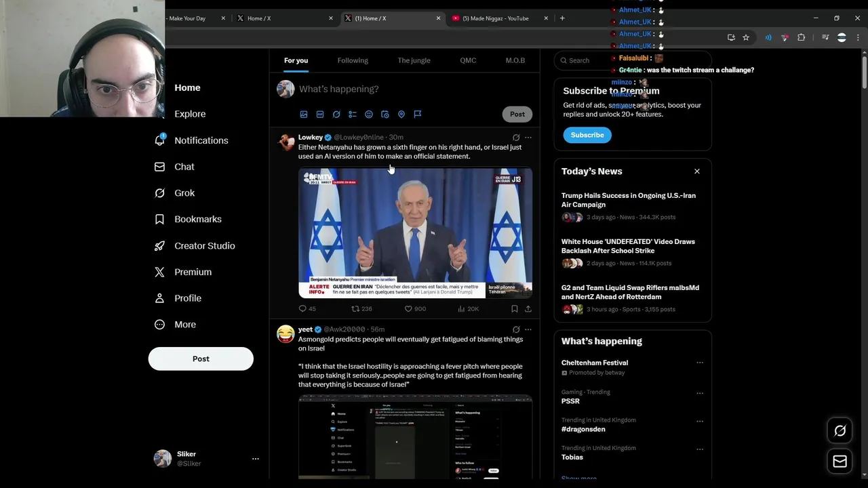Image resolution: width=868 pixels, height=488 pixels.
Task: Add media image icon in composer
Action: (x=304, y=115)
